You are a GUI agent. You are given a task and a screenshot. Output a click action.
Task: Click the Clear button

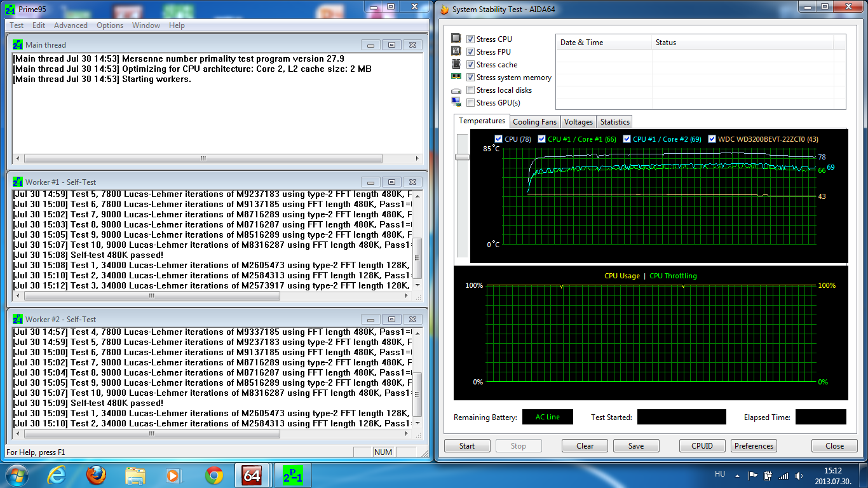[585, 446]
